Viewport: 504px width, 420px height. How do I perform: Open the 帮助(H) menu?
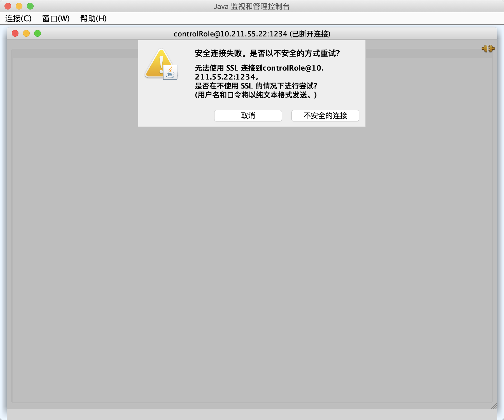(x=93, y=18)
